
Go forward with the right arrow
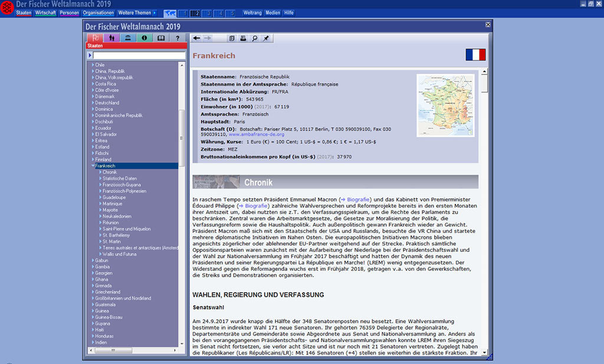point(207,38)
